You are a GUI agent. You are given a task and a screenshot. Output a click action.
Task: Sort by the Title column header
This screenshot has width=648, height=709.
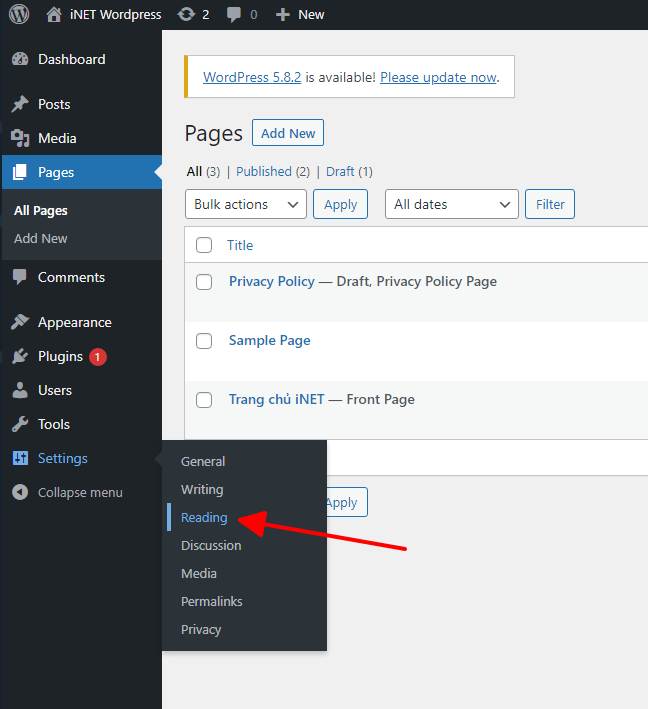[240, 245]
